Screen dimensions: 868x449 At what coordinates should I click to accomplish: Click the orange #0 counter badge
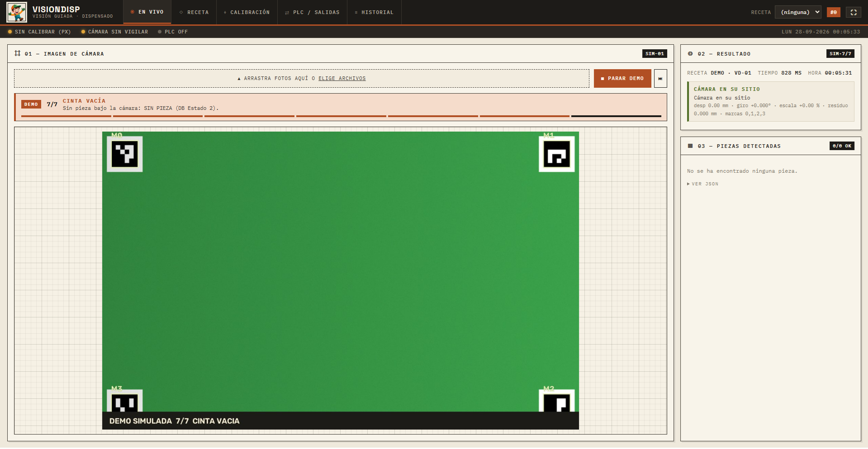tap(834, 12)
